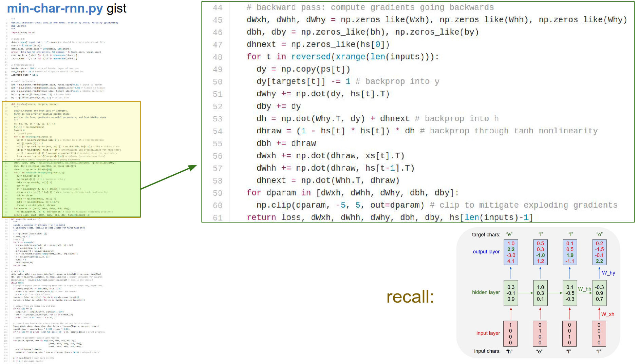Click the return statement on line 61
Screen dimensions: 639x364
click(x=261, y=217)
